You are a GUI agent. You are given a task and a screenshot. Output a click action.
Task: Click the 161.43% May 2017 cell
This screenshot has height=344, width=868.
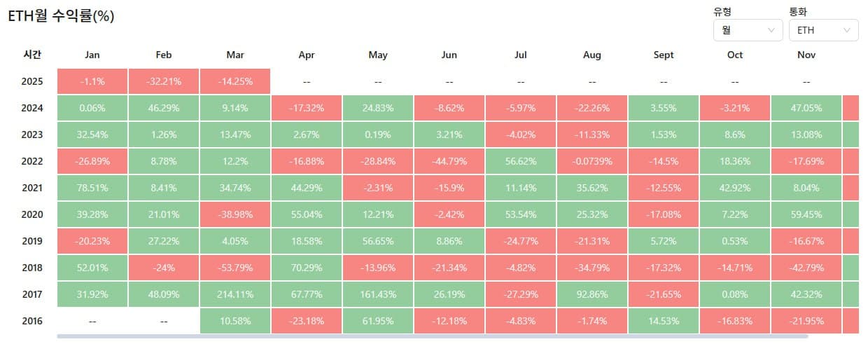[x=378, y=294]
